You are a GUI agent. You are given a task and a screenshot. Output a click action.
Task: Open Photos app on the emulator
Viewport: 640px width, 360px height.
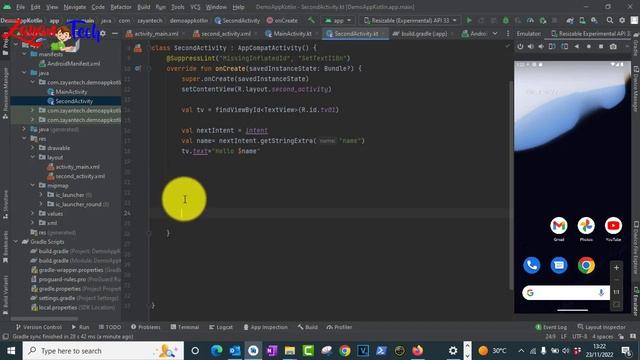pyautogui.click(x=586, y=226)
